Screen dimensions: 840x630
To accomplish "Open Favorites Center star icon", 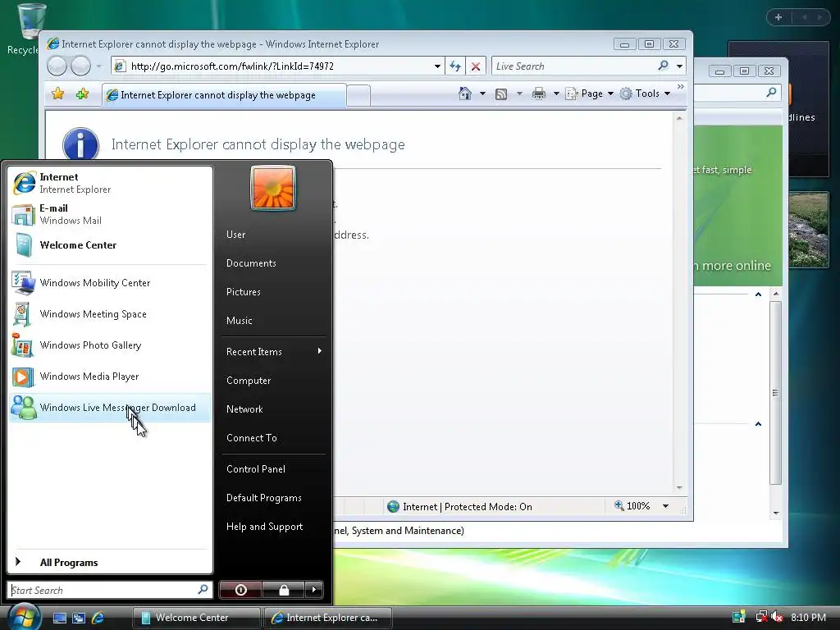I will point(58,94).
